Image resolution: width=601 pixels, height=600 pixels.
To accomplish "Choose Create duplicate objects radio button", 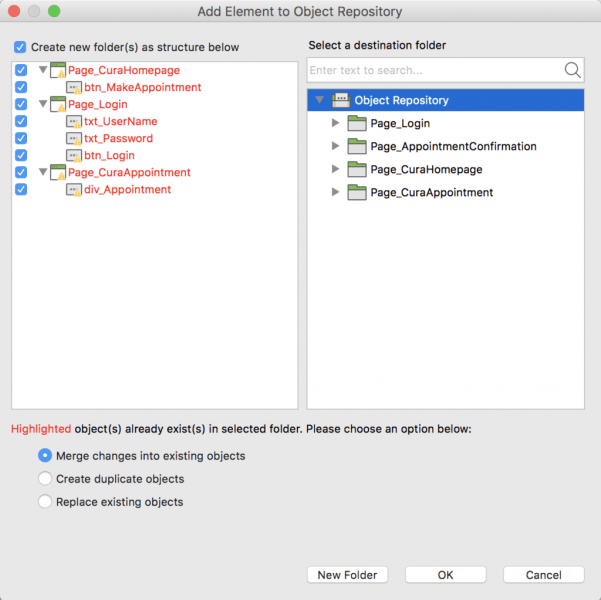I will click(x=45, y=479).
